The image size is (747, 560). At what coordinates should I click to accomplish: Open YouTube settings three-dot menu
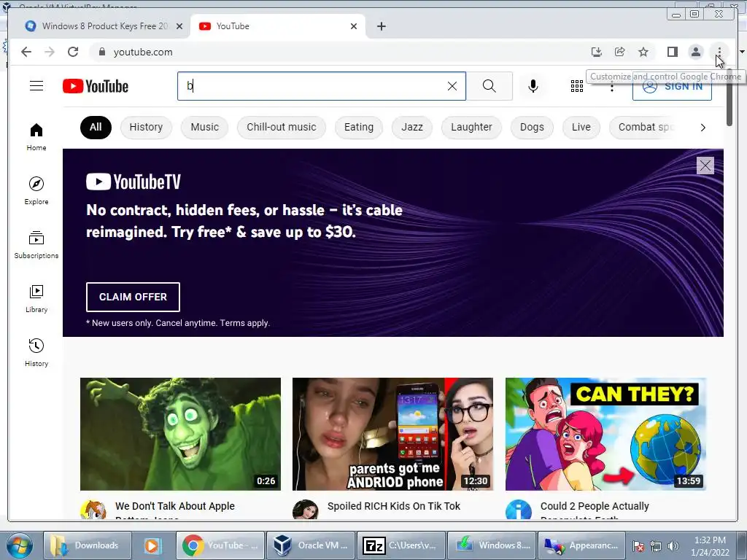(x=612, y=87)
